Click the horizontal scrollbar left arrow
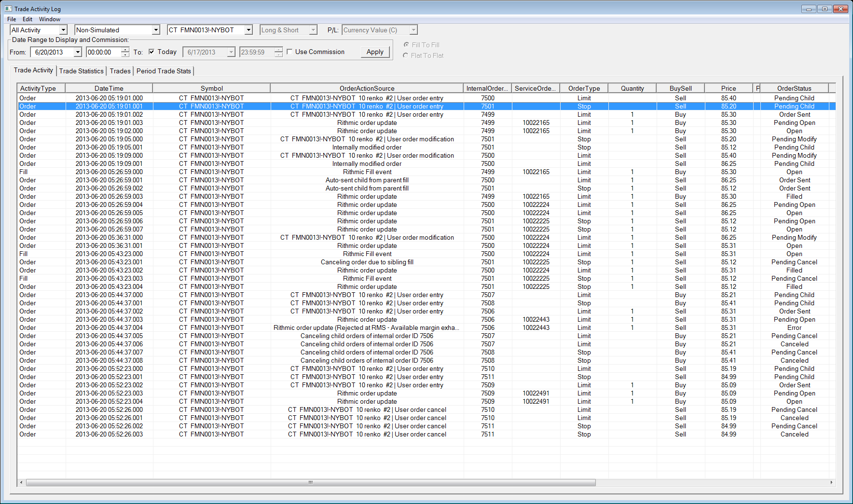The height and width of the screenshot is (504, 853). pos(21,482)
